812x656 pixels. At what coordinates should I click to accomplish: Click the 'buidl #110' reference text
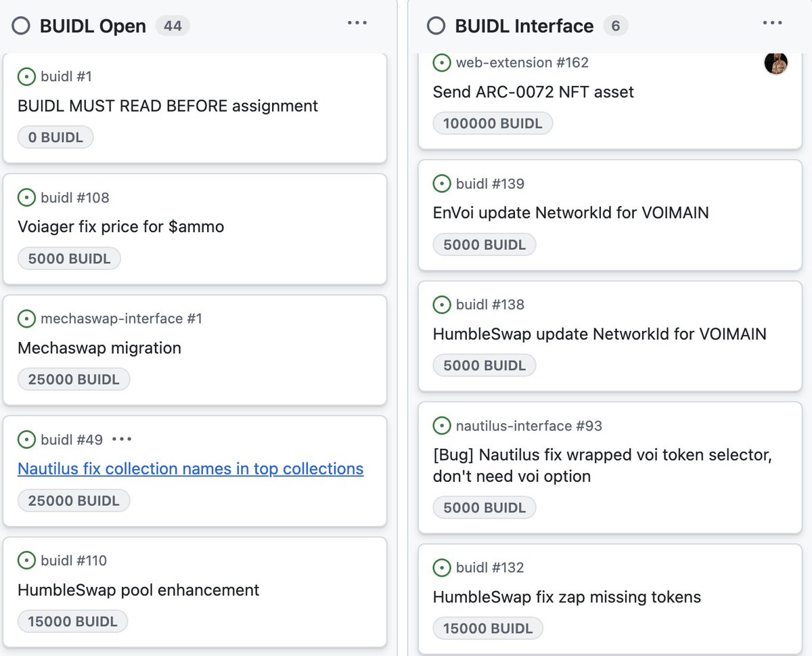pyautogui.click(x=74, y=561)
